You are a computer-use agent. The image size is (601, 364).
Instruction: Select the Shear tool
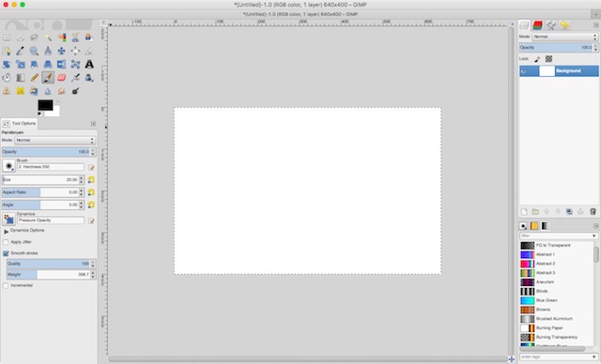[x=34, y=65]
